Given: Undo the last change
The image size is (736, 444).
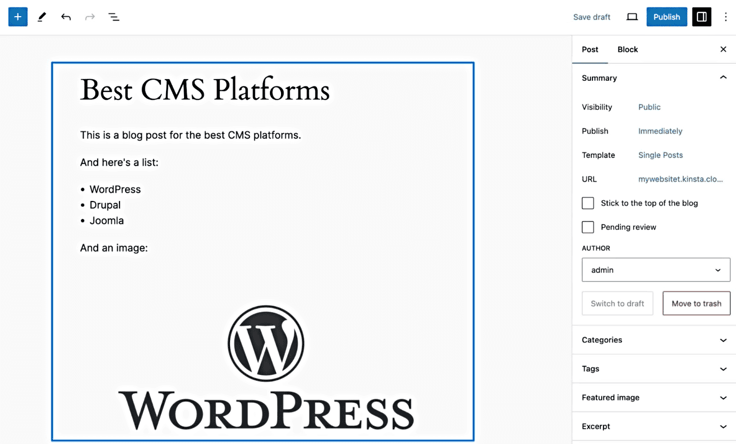Looking at the screenshot, I should tap(66, 17).
